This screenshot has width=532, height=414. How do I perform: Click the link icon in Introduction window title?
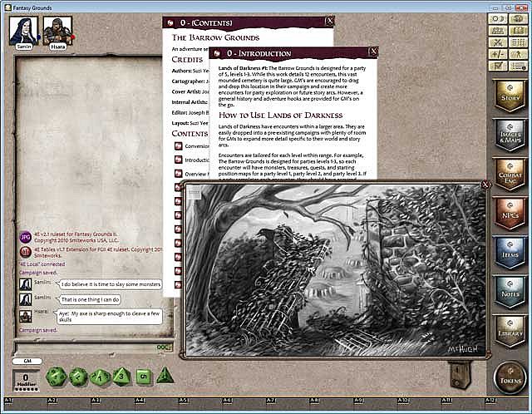coord(217,53)
